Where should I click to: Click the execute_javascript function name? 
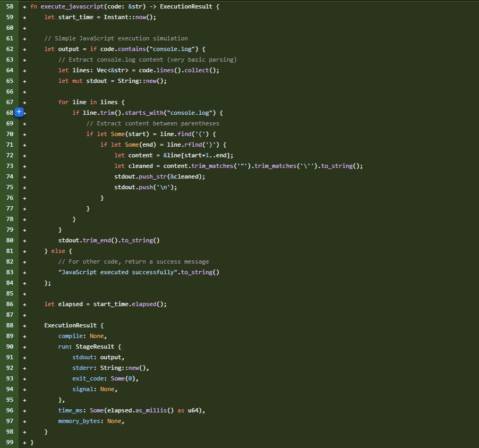click(72, 6)
